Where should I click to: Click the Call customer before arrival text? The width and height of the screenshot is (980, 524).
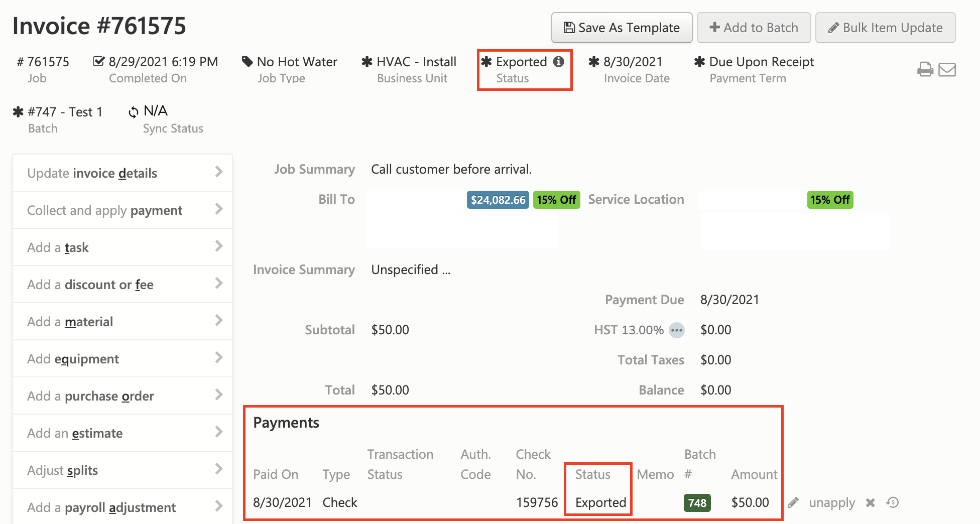pyautogui.click(x=451, y=169)
